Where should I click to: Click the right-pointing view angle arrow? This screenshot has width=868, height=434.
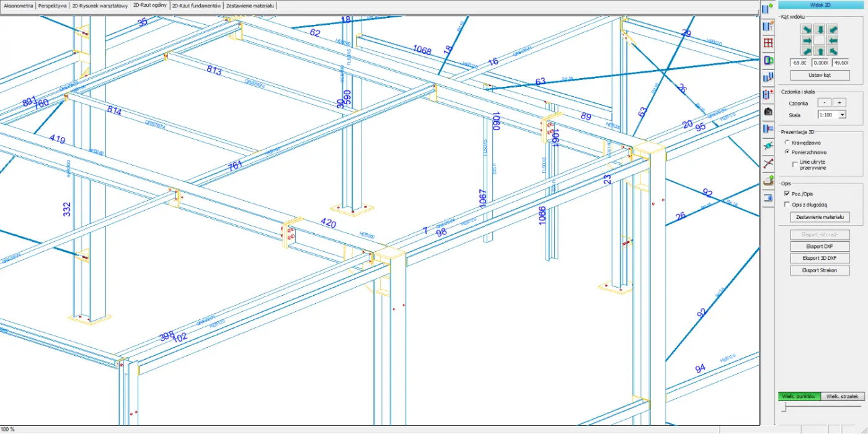pos(807,40)
